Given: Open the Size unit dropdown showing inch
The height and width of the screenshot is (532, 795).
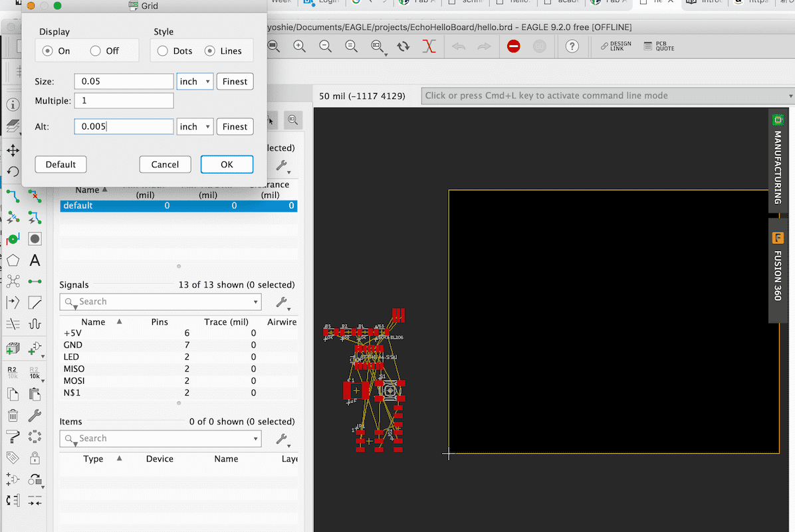Looking at the screenshot, I should point(195,82).
